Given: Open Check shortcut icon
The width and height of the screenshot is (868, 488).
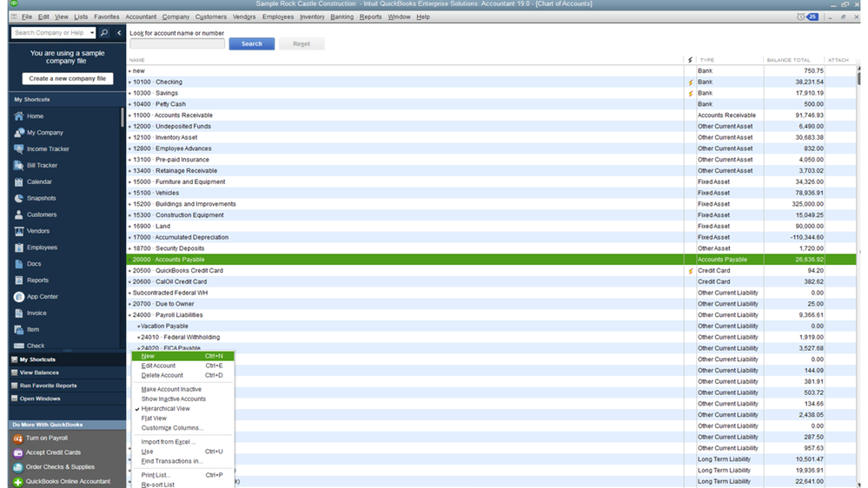Looking at the screenshot, I should (19, 346).
